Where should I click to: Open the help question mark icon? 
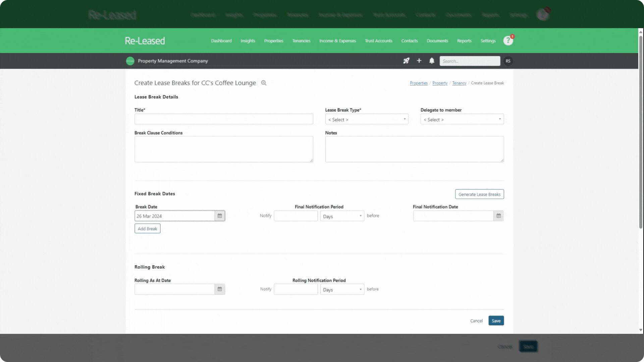pos(508,41)
